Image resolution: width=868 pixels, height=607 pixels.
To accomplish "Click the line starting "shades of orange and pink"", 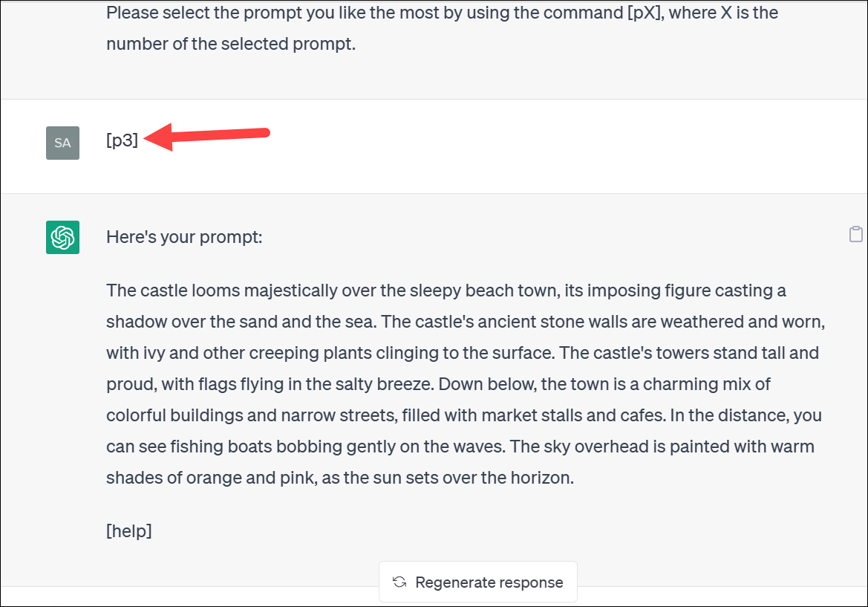I will (340, 478).
